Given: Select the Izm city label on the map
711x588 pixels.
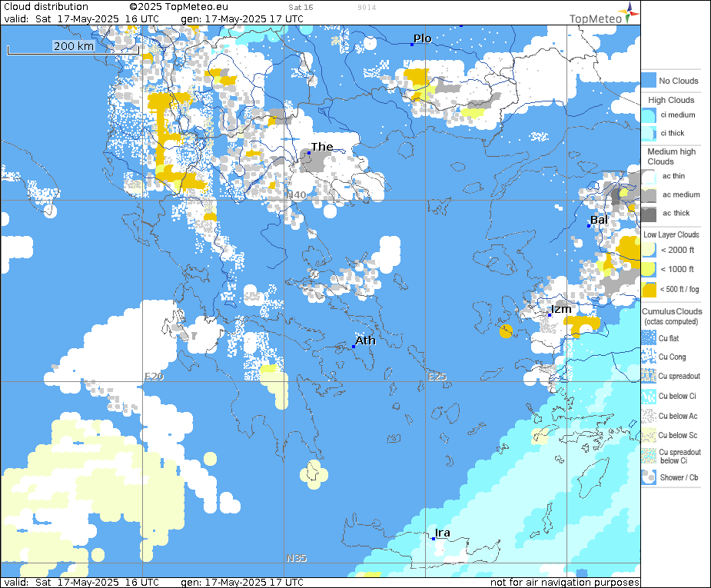Looking at the screenshot, I should [x=561, y=309].
